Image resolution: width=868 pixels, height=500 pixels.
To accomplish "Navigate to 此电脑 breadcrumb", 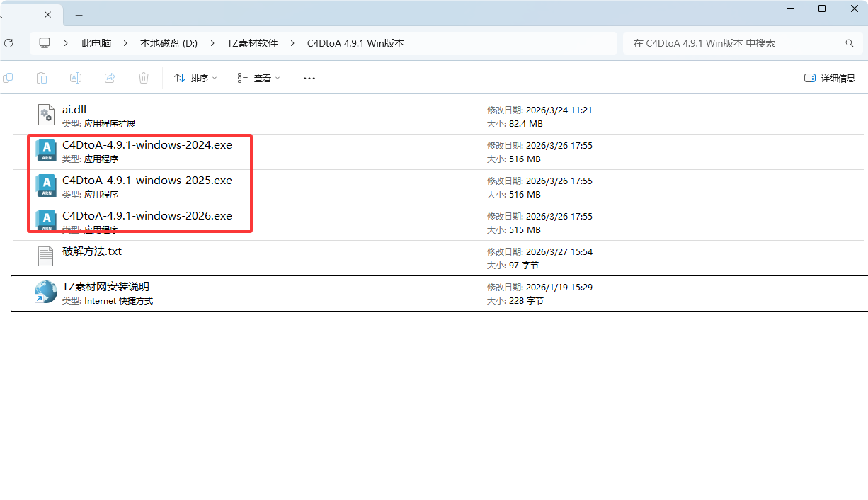I will click(x=96, y=43).
